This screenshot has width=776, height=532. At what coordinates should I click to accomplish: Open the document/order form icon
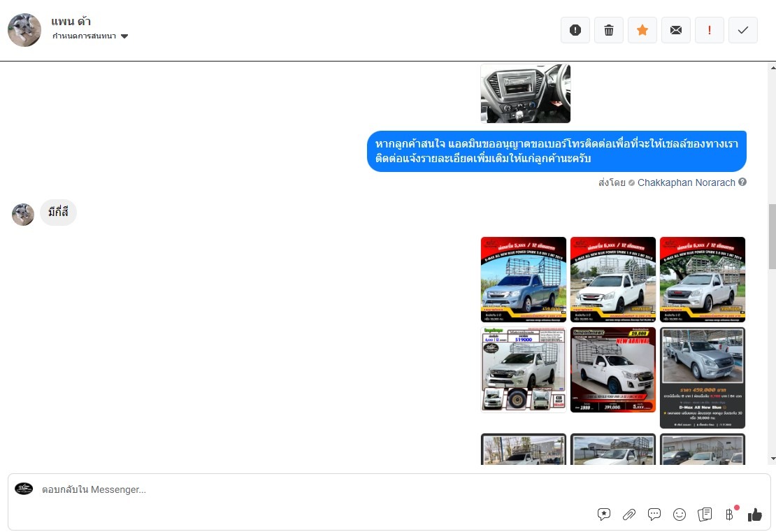coord(705,515)
